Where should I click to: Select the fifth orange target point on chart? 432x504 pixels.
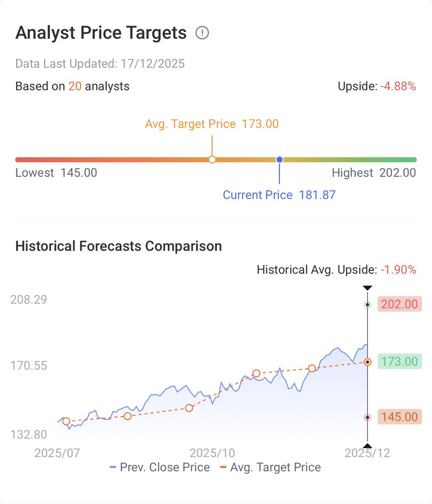[x=312, y=368]
